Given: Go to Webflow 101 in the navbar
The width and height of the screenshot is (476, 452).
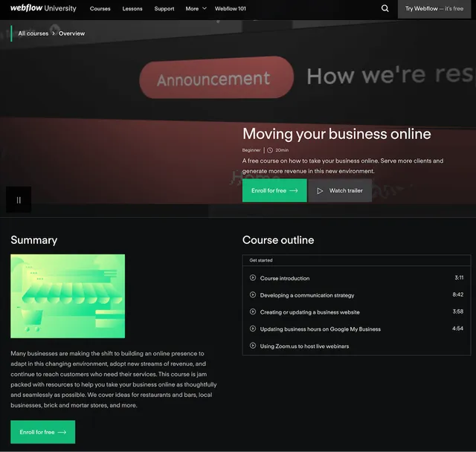Looking at the screenshot, I should pyautogui.click(x=231, y=9).
